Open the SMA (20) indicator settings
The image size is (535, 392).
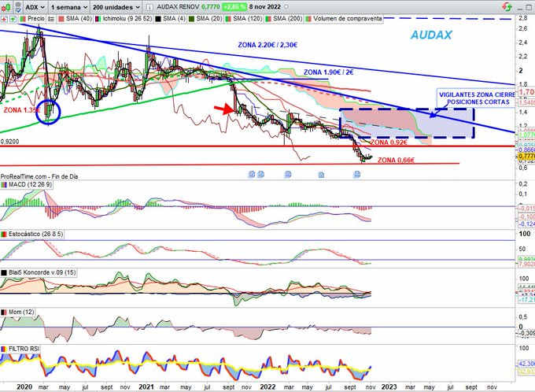click(x=209, y=19)
